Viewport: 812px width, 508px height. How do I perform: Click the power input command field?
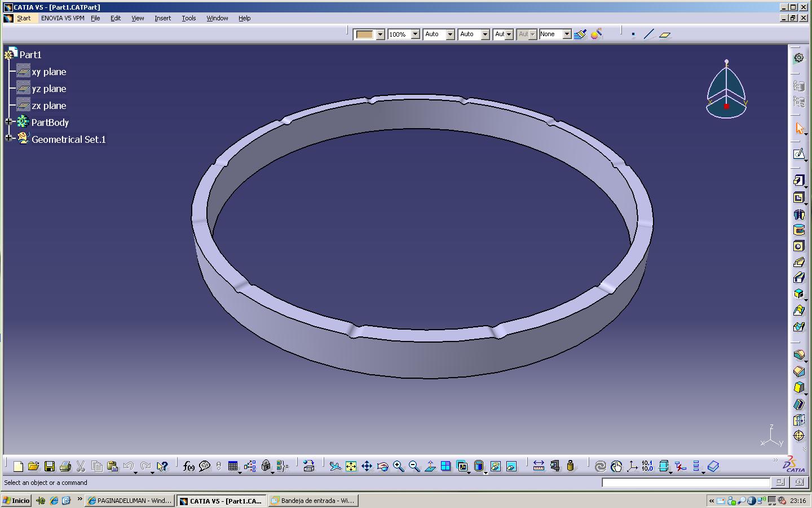[686, 483]
